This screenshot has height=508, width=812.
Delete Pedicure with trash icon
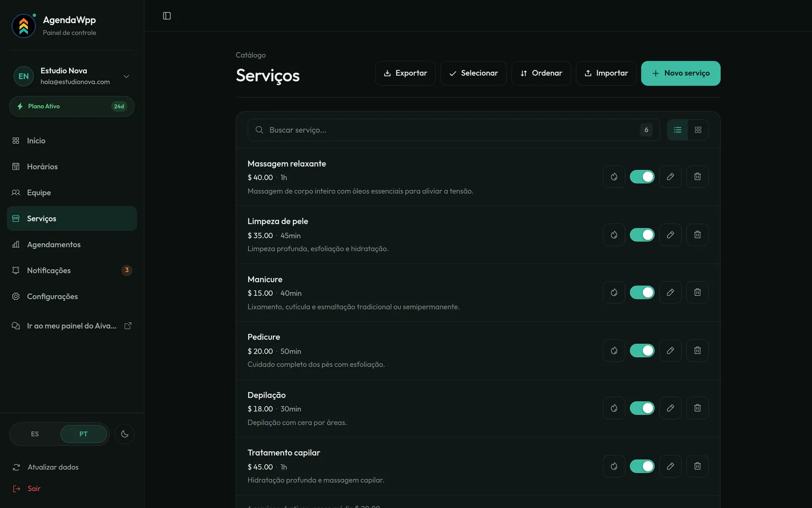[697, 351]
